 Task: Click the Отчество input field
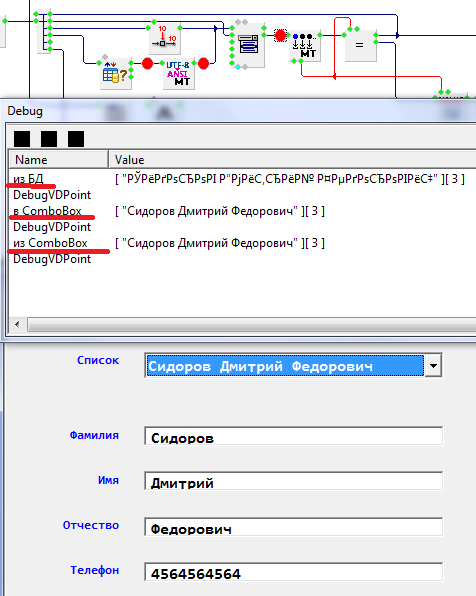point(294,527)
